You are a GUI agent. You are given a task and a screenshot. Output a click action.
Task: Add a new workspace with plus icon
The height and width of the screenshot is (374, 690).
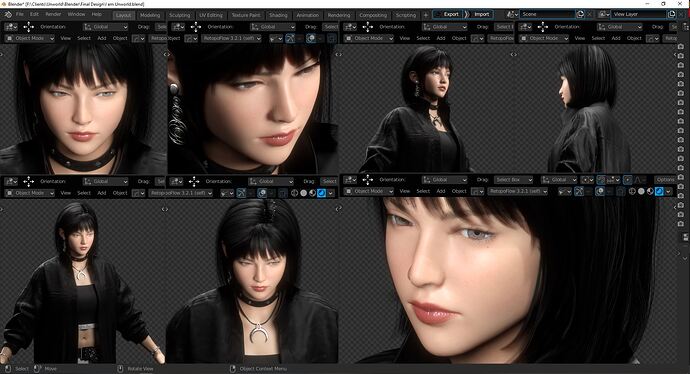426,15
